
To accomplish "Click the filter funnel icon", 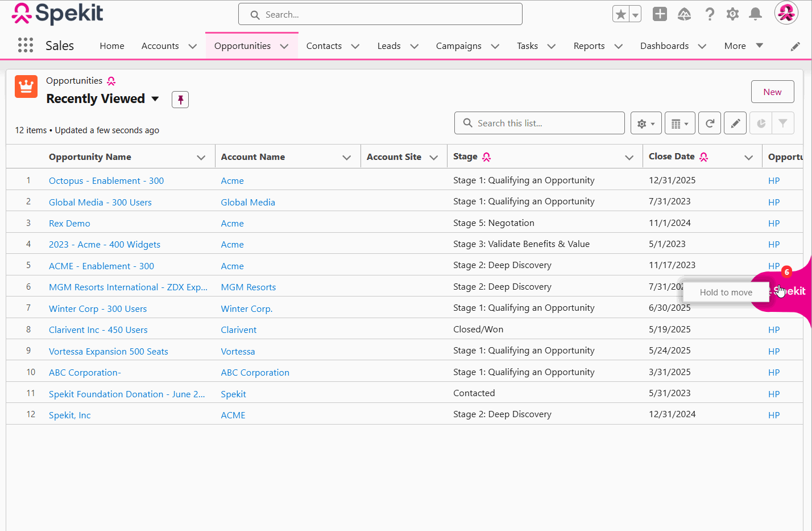I will pos(783,123).
